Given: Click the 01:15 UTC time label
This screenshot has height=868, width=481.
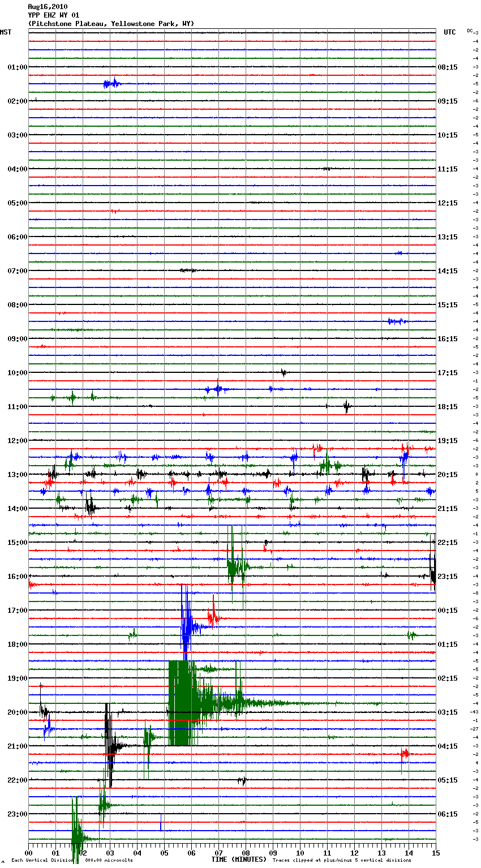Looking at the screenshot, I should point(448,644).
